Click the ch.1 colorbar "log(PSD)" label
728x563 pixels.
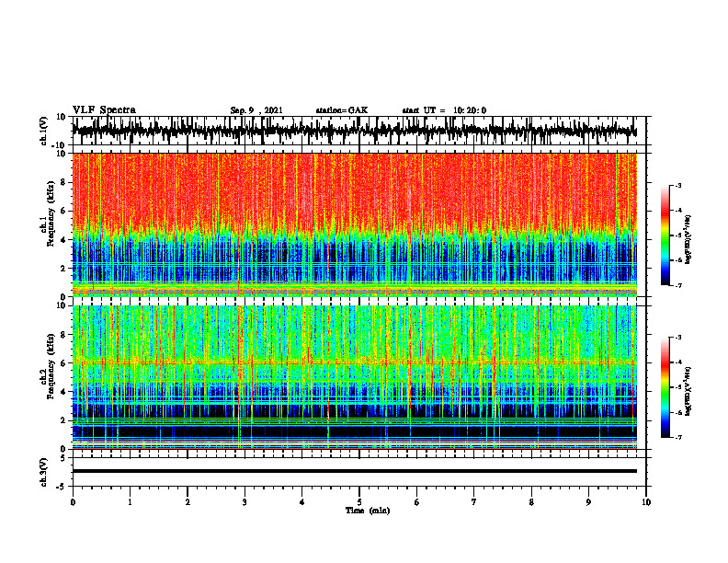point(688,240)
